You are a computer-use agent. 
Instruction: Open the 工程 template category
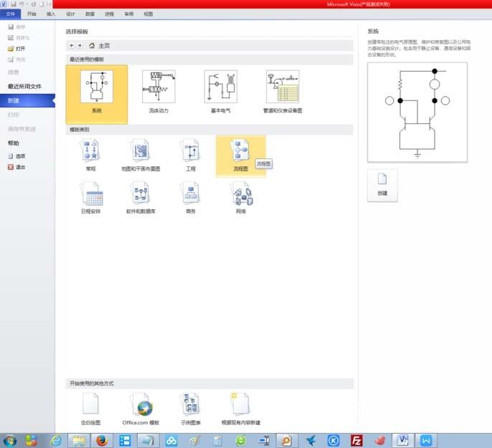pyautogui.click(x=191, y=156)
